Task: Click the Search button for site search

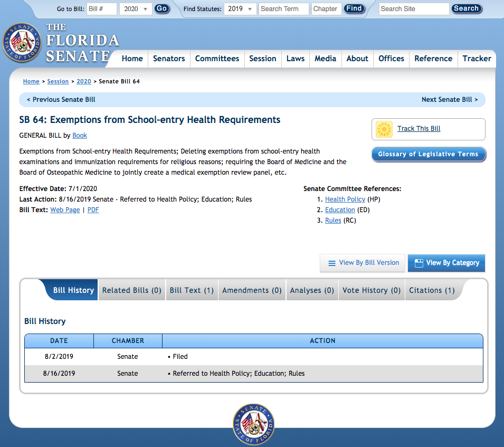Action: tap(467, 8)
